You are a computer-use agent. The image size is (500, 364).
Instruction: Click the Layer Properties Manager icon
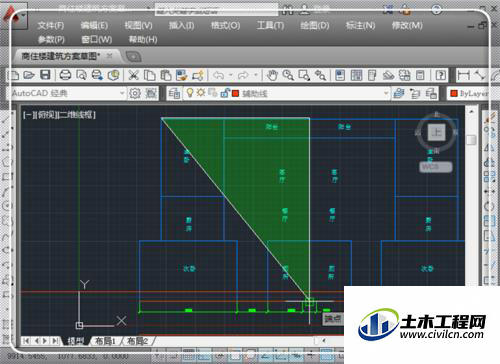[x=174, y=94]
